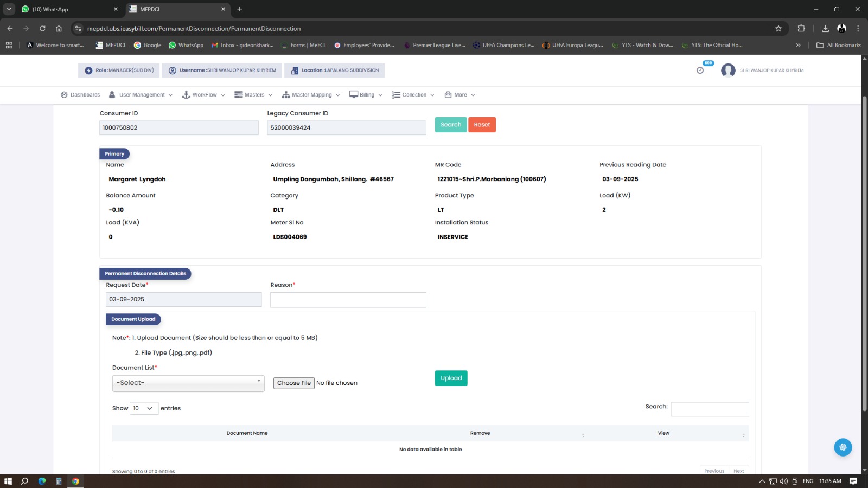Open the browser Extensions puzzle icon

point(801,29)
